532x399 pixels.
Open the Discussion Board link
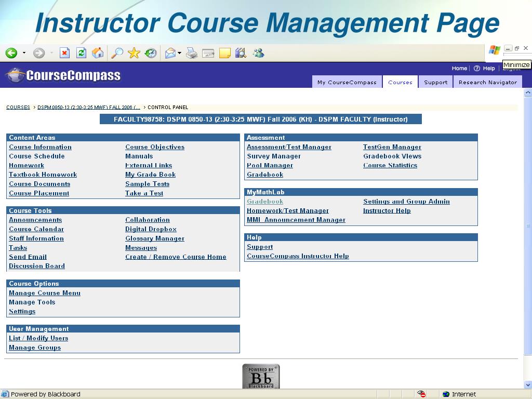[37, 266]
